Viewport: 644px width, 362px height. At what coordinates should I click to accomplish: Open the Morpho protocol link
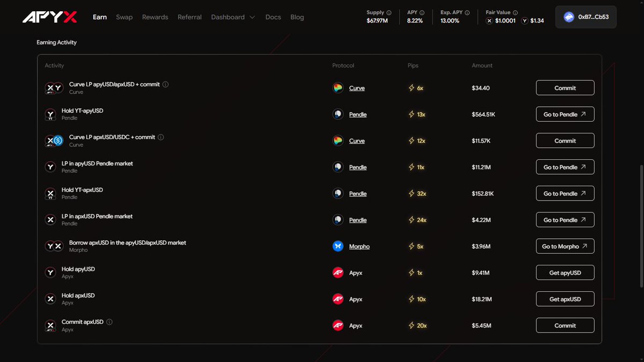pos(360,246)
